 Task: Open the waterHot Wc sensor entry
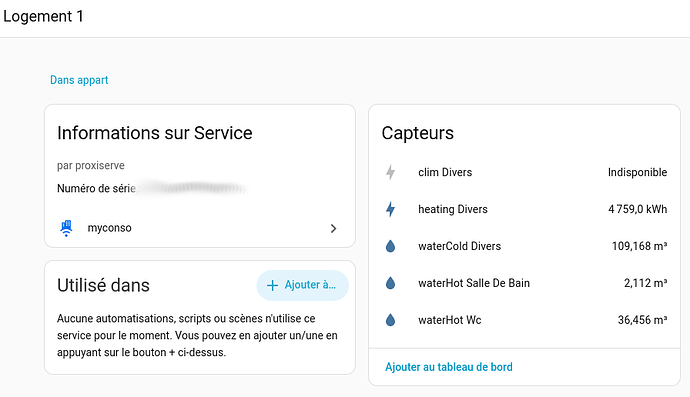coord(525,320)
